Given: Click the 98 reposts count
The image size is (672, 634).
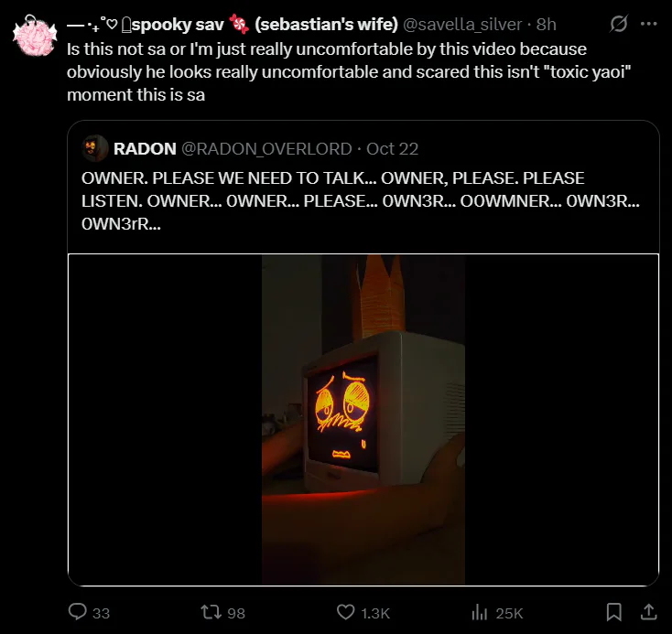Looking at the screenshot, I should click(235, 613).
